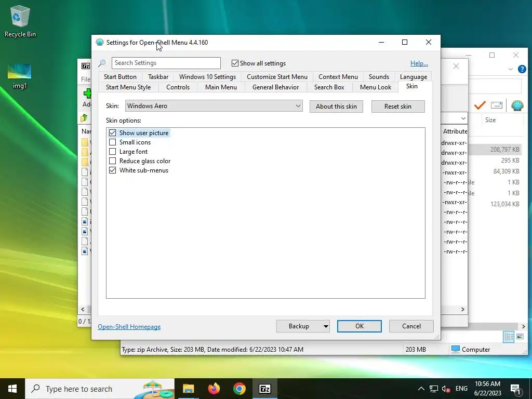Open the network icon in system tray
Screen dimensions: 532x399
434,389
